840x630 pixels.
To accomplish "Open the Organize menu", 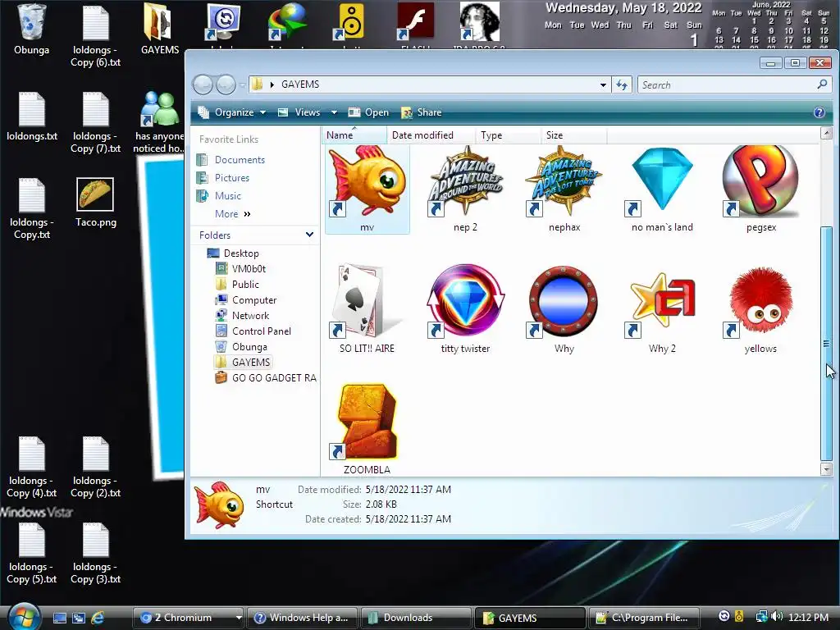I will pos(231,112).
